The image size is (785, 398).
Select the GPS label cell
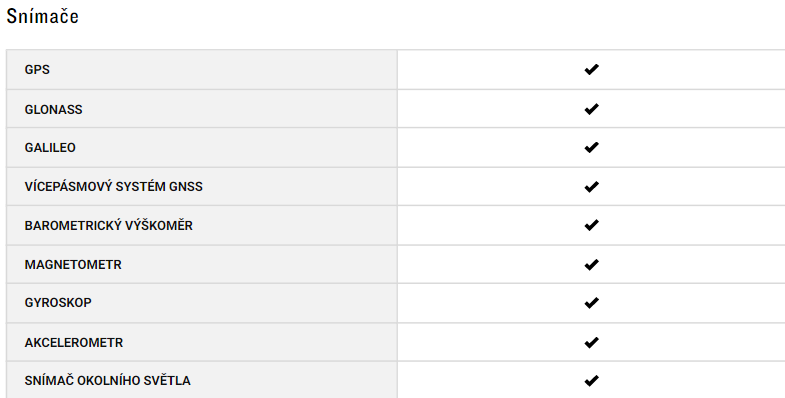[202, 70]
